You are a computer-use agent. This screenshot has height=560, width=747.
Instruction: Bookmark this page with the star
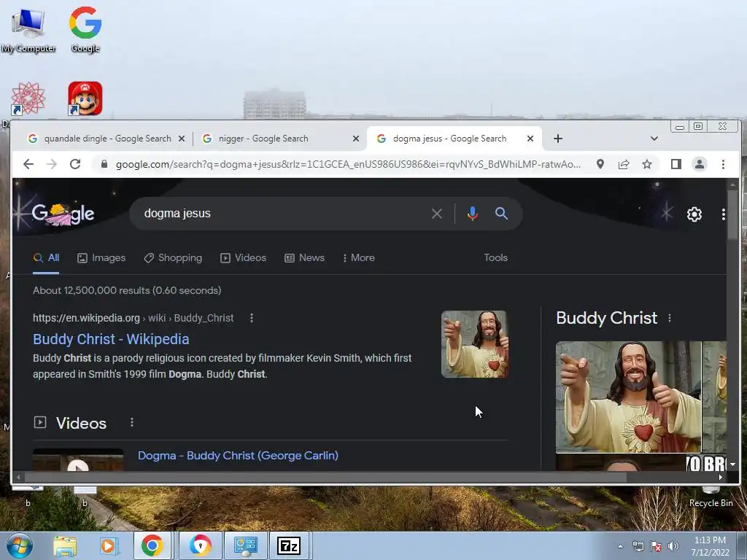647,164
